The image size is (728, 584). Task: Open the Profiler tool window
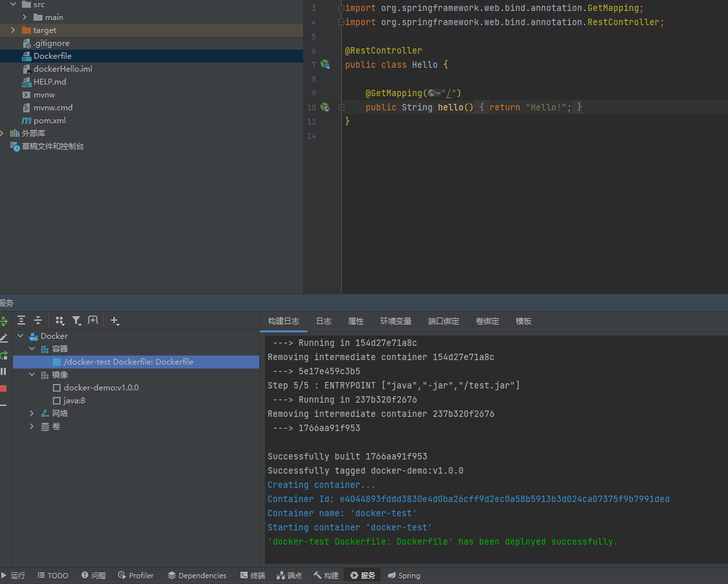(x=135, y=575)
